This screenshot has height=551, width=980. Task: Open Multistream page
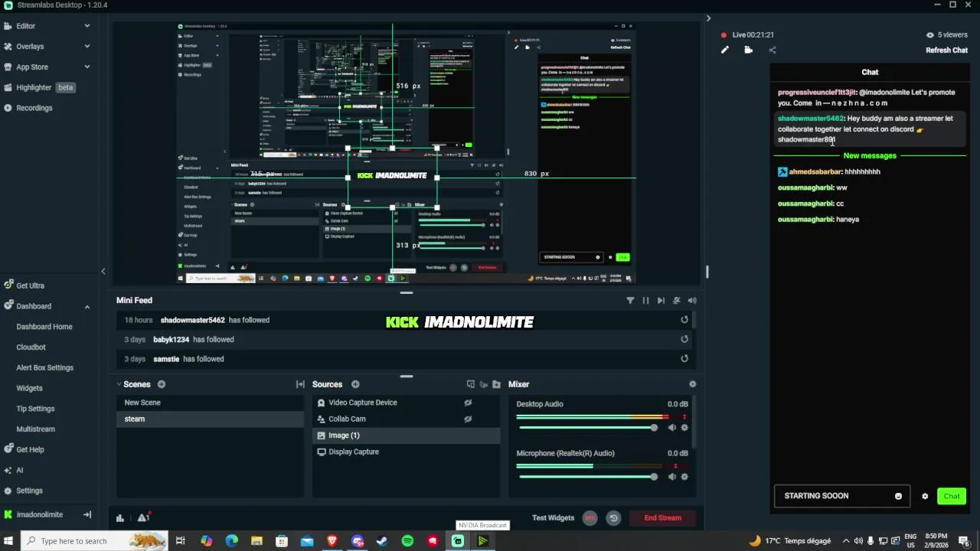[36, 429]
